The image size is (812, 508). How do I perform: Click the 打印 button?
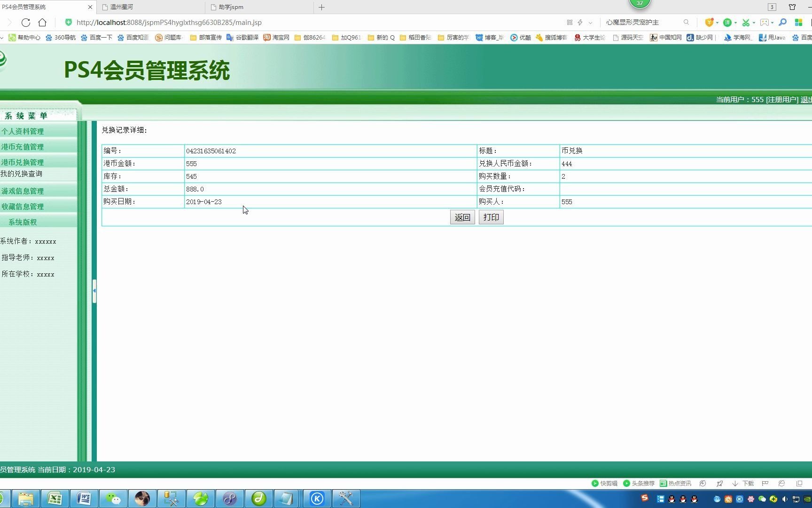coord(491,217)
